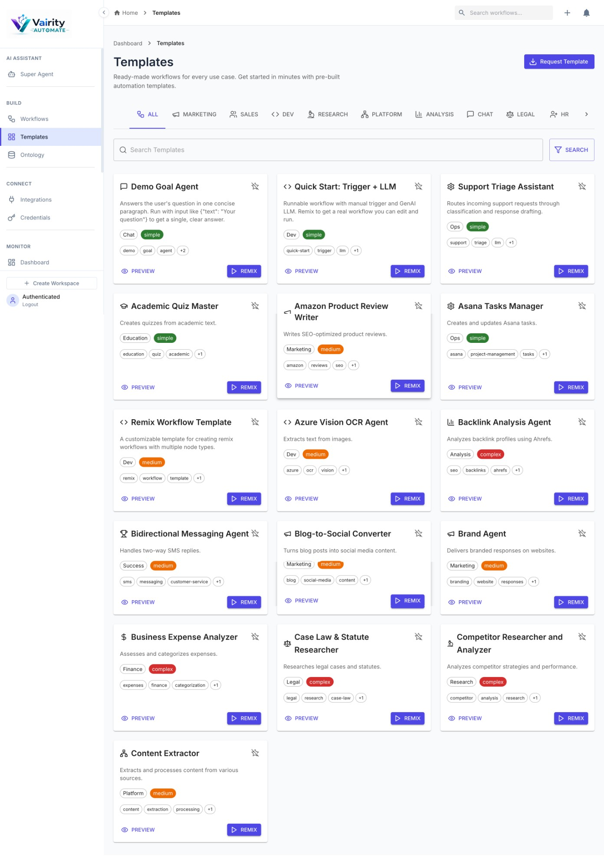The width and height of the screenshot is (604, 868).
Task: Click the user avatar icon
Action: (13, 300)
